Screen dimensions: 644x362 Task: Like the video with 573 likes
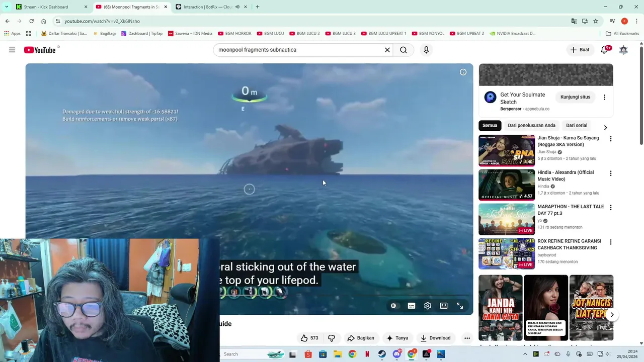(x=309, y=338)
